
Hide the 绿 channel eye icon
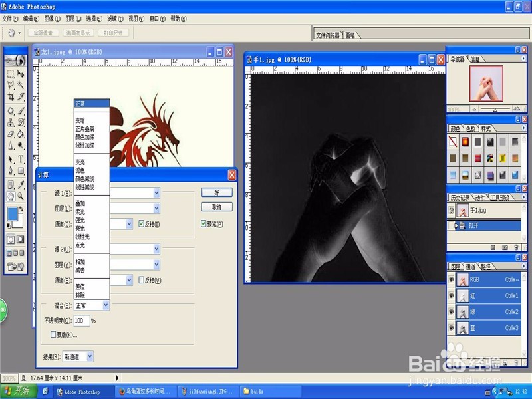(x=452, y=311)
